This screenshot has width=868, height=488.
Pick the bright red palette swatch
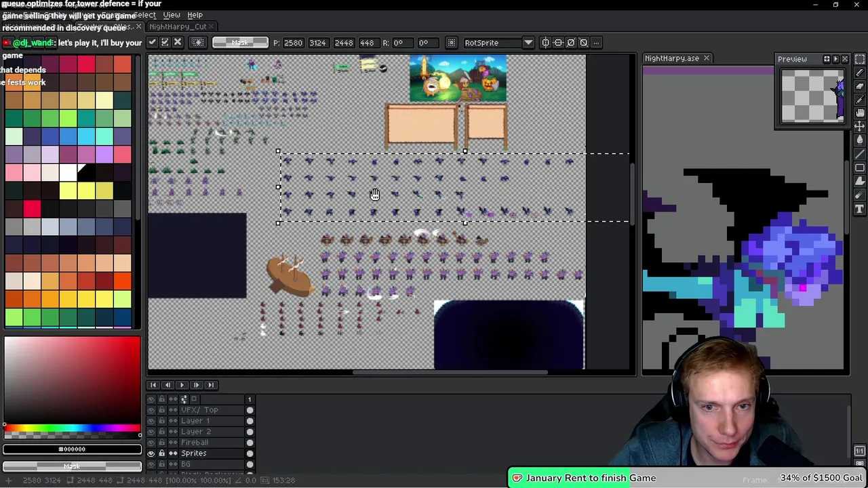point(32,208)
